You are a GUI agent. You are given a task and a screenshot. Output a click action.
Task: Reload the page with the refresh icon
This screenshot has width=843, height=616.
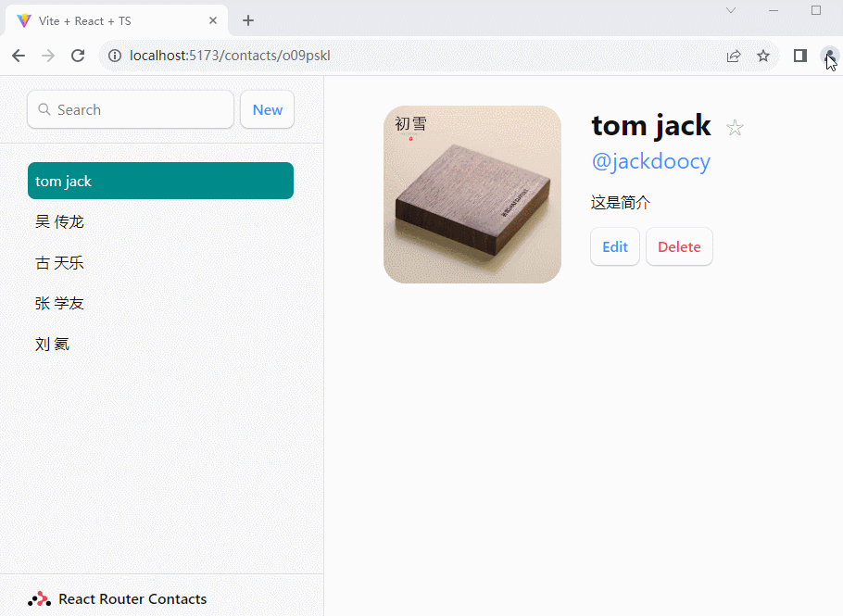79,56
